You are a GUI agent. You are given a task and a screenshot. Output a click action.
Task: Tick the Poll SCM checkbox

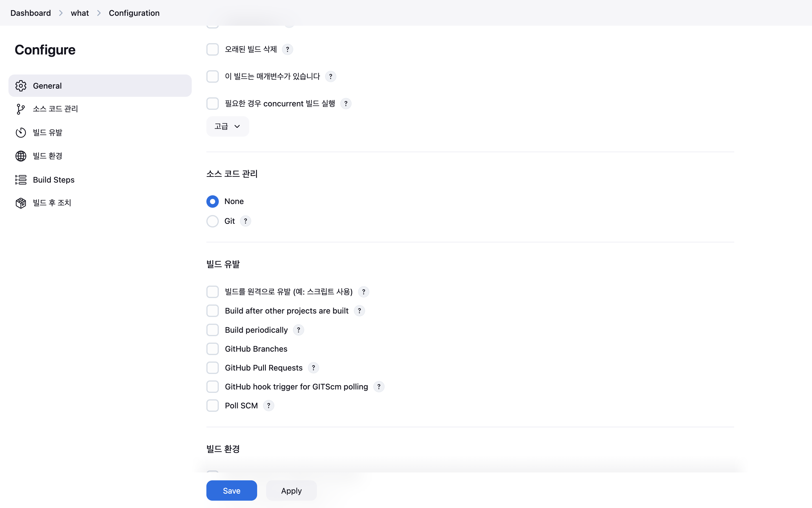click(212, 406)
